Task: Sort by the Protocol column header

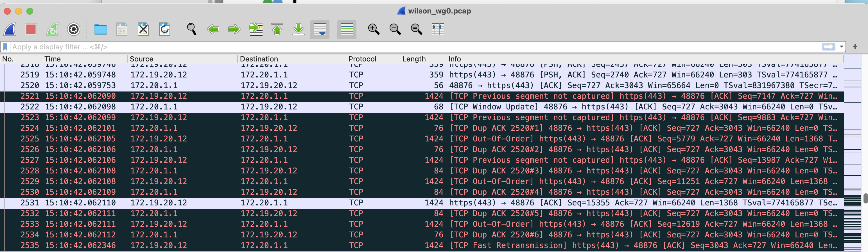Action: [x=373, y=59]
